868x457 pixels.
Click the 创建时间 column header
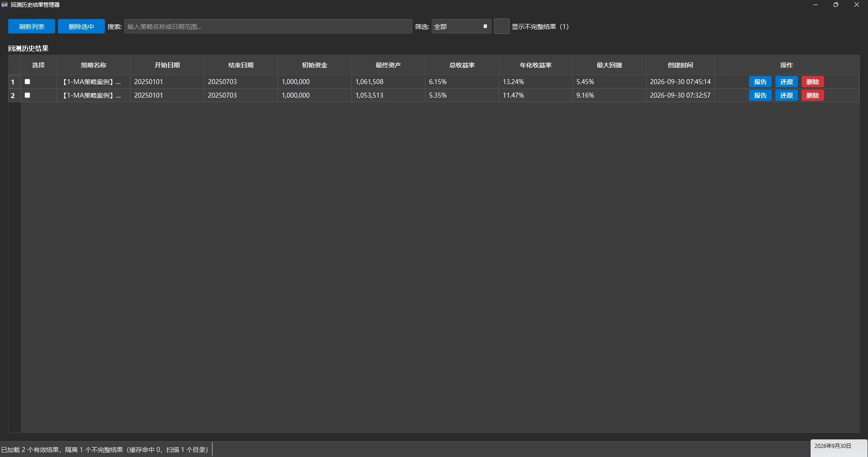(680, 65)
